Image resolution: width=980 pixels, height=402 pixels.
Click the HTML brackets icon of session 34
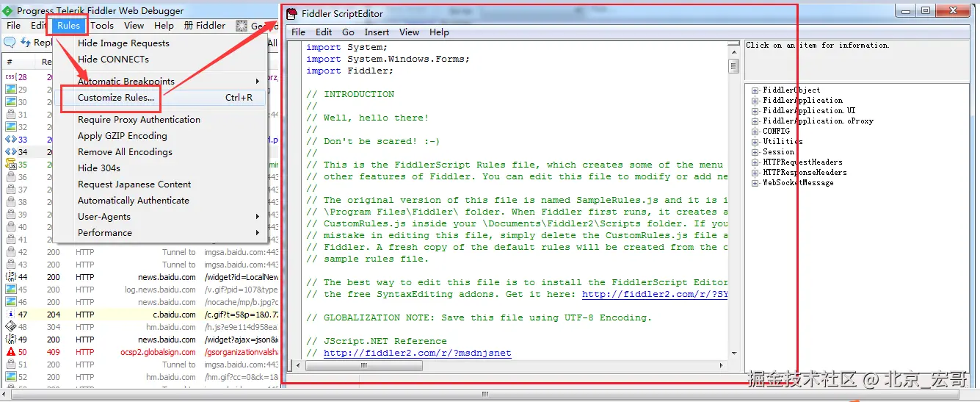(x=11, y=151)
